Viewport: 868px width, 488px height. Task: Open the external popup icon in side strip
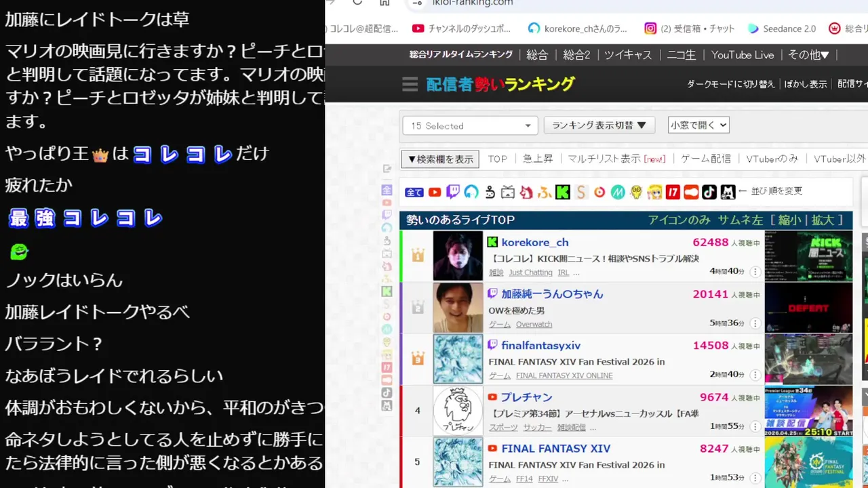[387, 169]
